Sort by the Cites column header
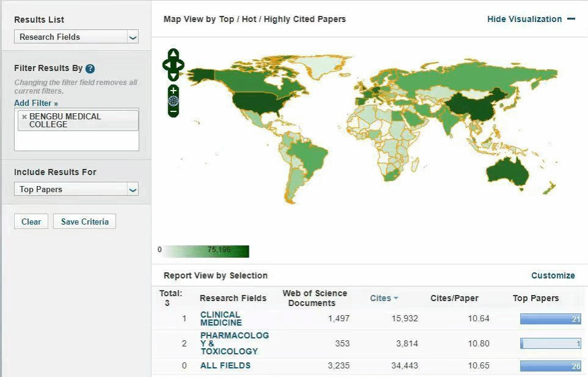Viewport: 588px width, 377px height. point(384,298)
